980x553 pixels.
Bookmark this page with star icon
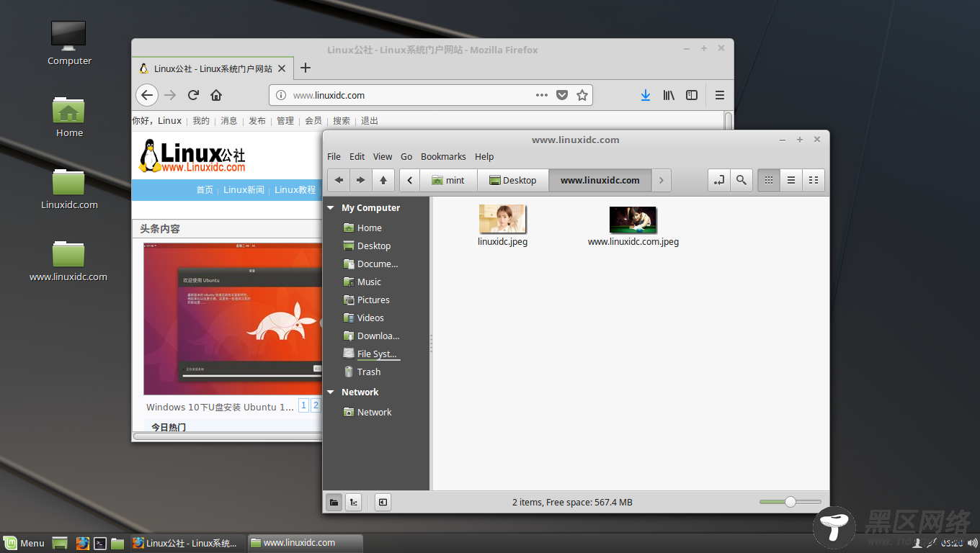coord(582,95)
